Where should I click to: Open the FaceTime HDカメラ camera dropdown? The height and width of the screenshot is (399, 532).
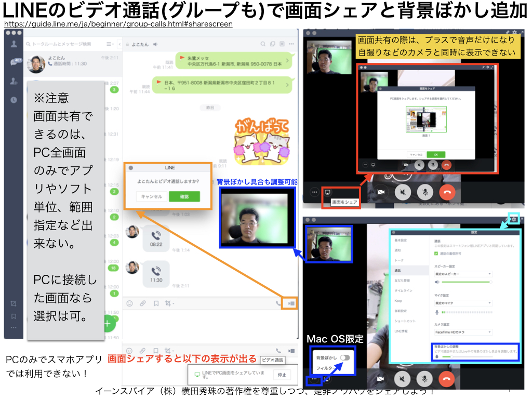click(463, 331)
